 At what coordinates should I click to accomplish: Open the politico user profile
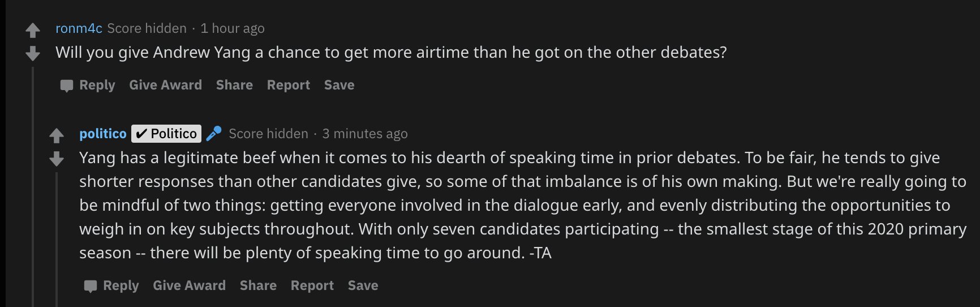103,134
